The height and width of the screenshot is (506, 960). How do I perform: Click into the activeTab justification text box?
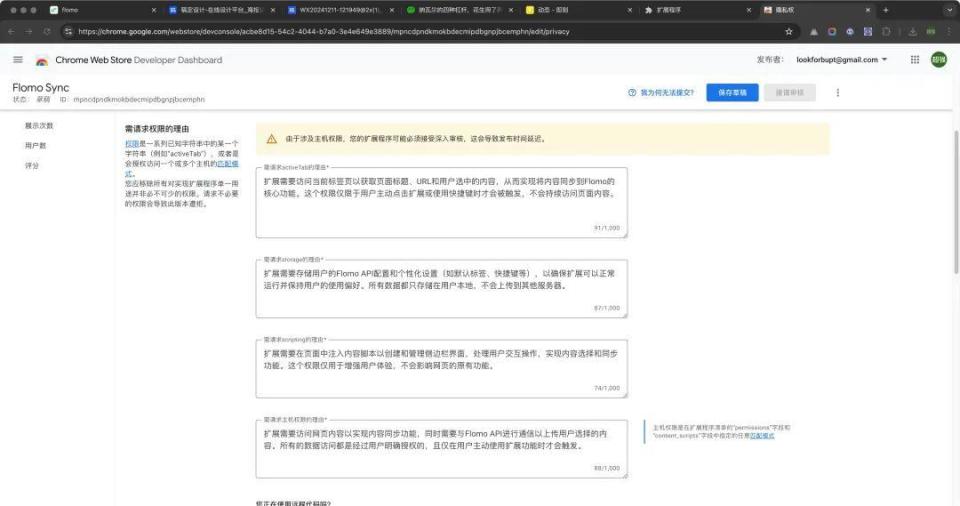pos(441,202)
